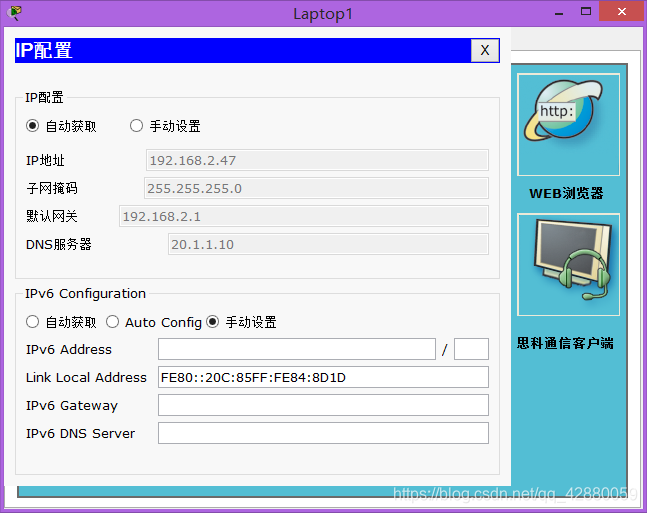
Task: Minimize the Laptop1 window
Action: (559, 12)
